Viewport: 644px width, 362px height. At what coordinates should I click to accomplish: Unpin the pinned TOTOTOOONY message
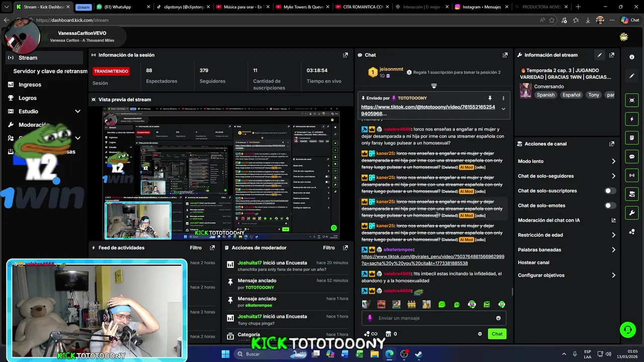[490, 98]
